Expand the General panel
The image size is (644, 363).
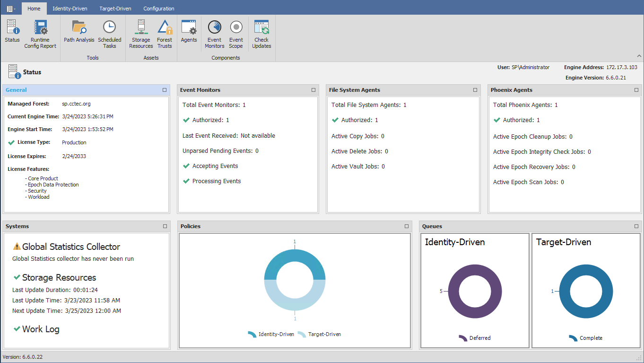(164, 89)
